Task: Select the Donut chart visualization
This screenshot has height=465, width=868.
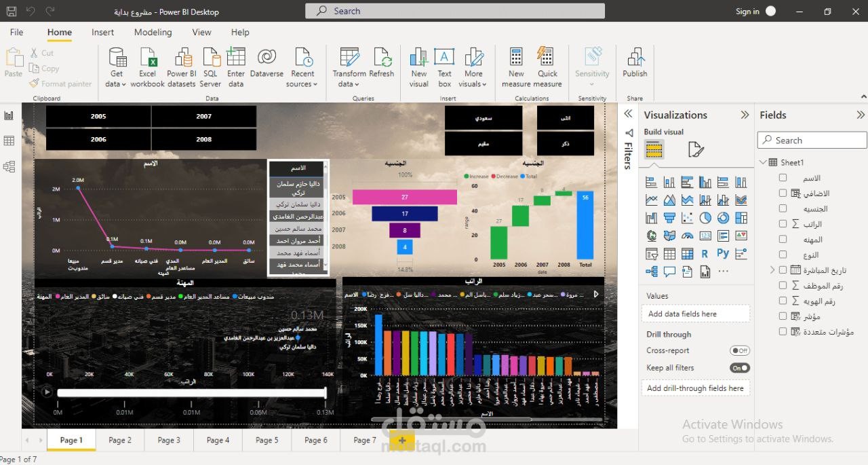Action: [x=723, y=218]
